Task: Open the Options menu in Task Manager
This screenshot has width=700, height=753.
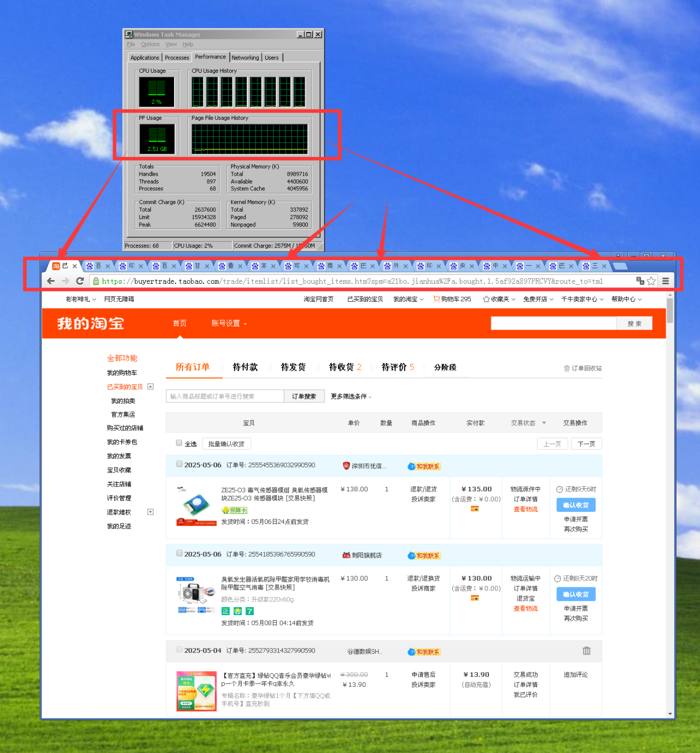Action: [150, 44]
